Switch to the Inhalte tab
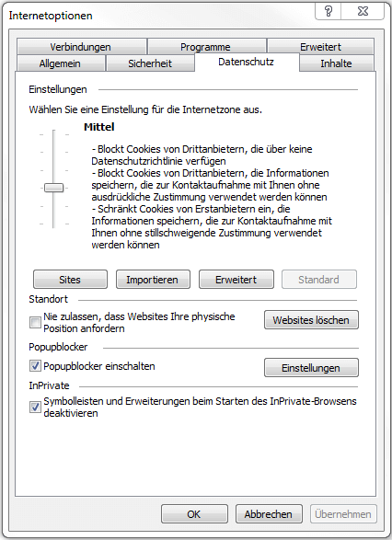Screen dimensions: 392x540 (x=336, y=63)
